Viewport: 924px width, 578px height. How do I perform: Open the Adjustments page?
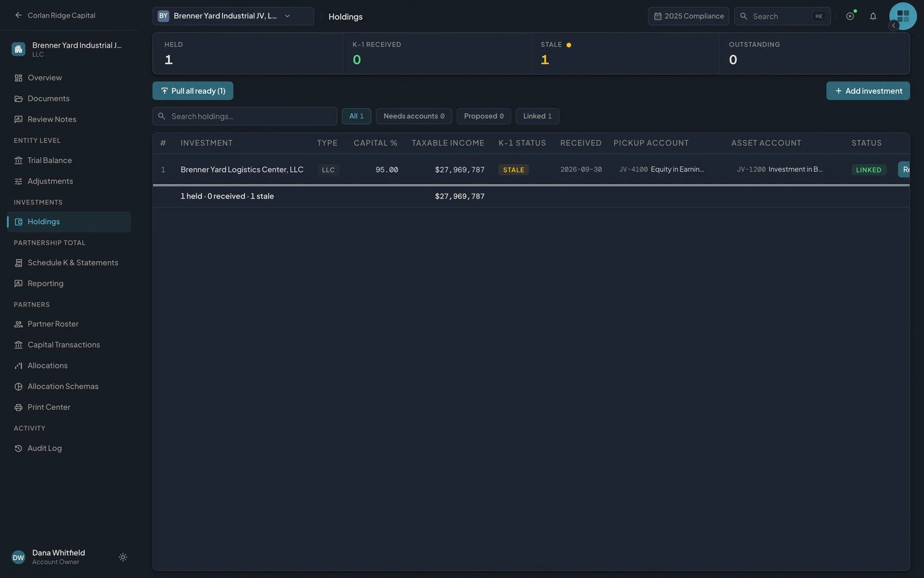69,181
